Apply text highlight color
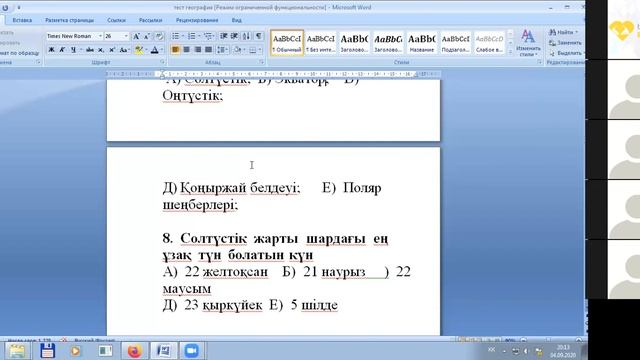 tap(139, 50)
